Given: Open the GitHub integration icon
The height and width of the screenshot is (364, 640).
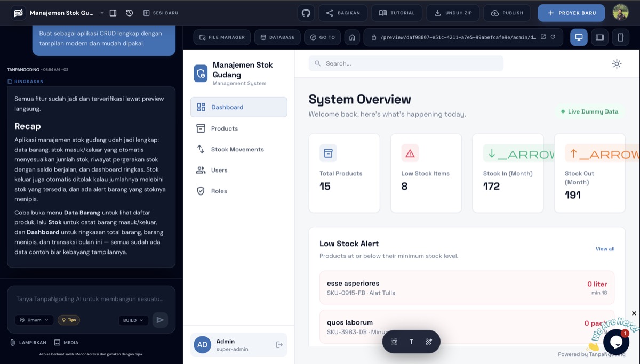Looking at the screenshot, I should coord(306,13).
